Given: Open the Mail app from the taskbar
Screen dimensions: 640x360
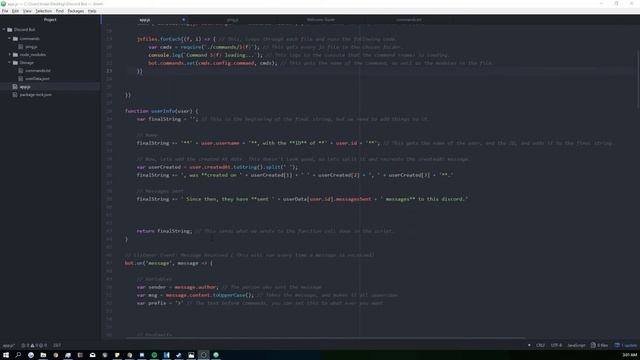Looking at the screenshot, I should (92, 355).
